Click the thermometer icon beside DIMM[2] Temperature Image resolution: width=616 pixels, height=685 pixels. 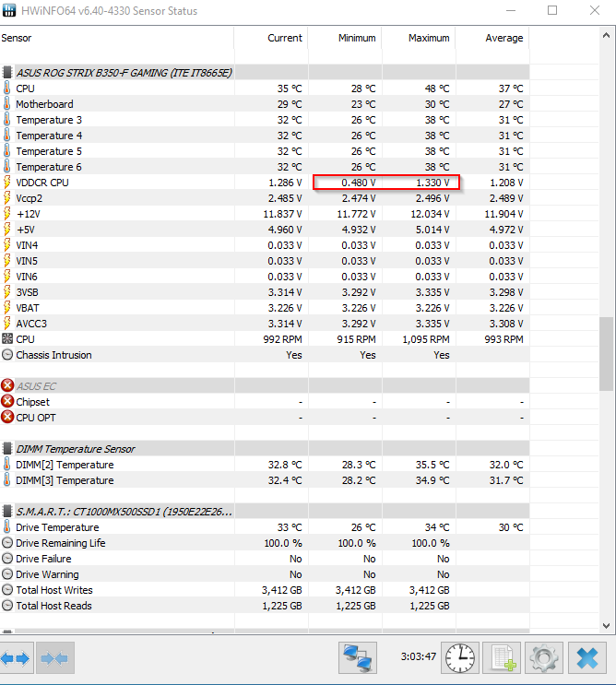pos(7,465)
